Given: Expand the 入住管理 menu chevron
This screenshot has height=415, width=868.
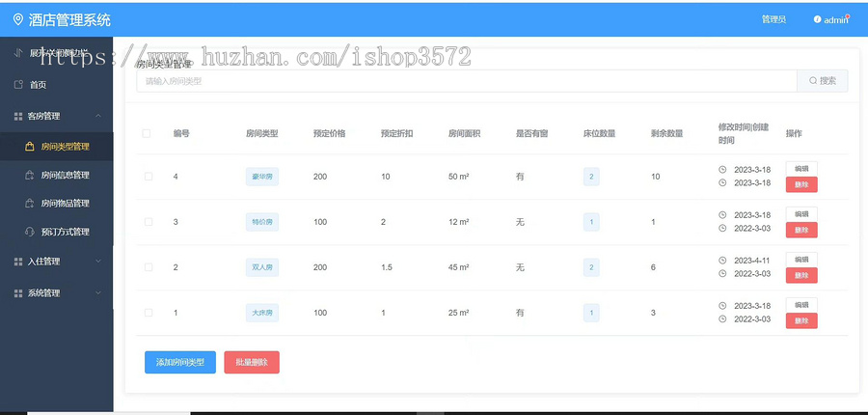Looking at the screenshot, I should 98,262.
